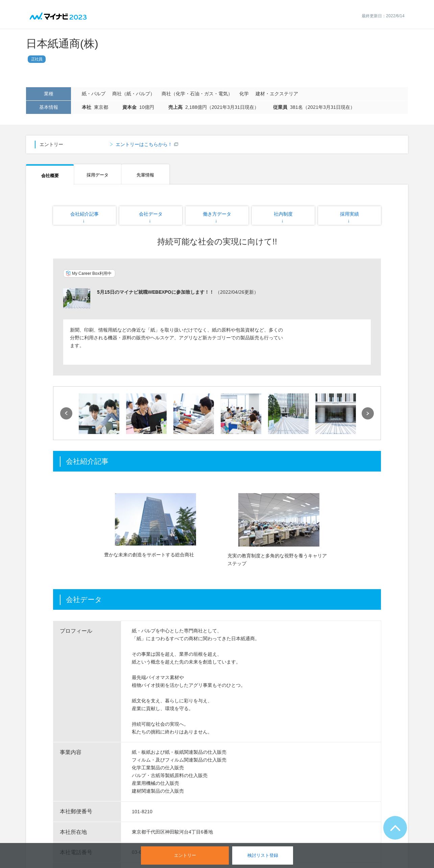Open article image of the open-plan office
The image size is (434, 868).
coord(279,520)
